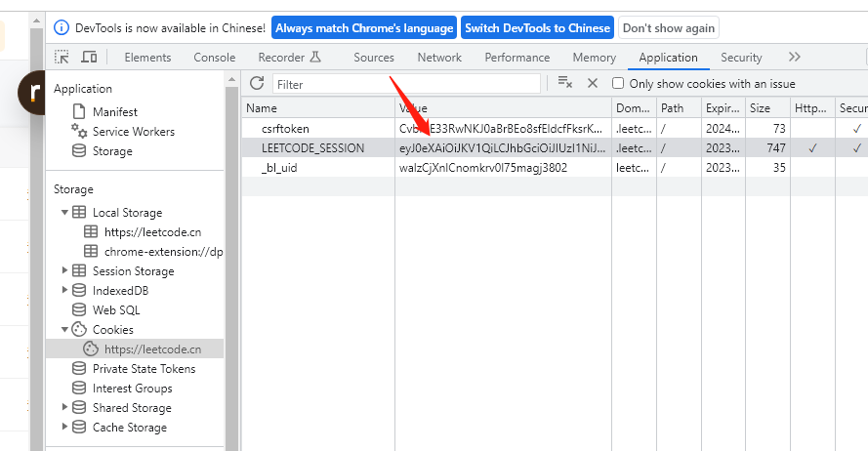Click the Interest Groups icon
The image size is (868, 451).
79,388
